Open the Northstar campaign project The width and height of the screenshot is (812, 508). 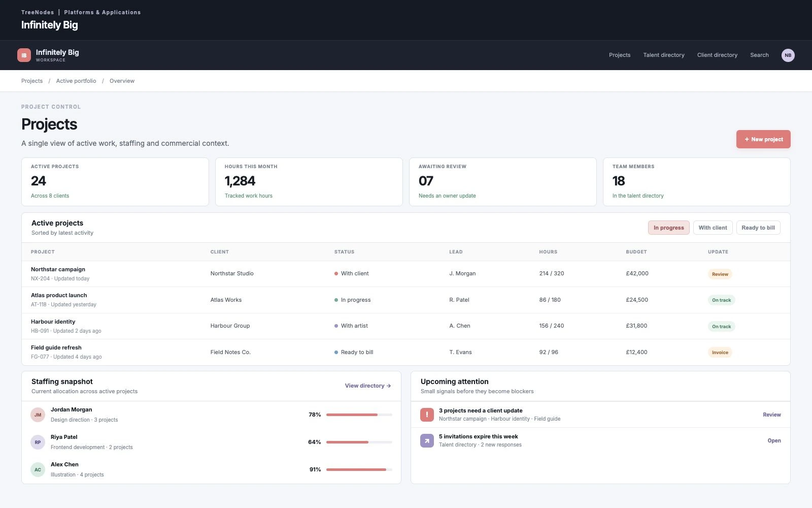[x=58, y=270]
